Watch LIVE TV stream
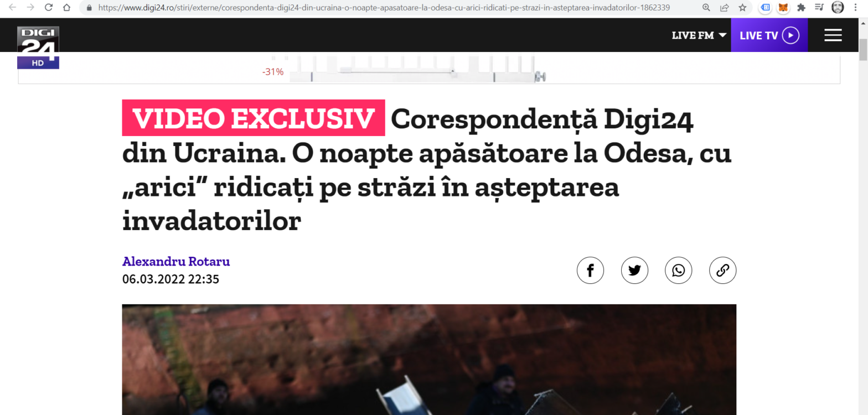Viewport: 868px width, 415px height. (x=769, y=35)
